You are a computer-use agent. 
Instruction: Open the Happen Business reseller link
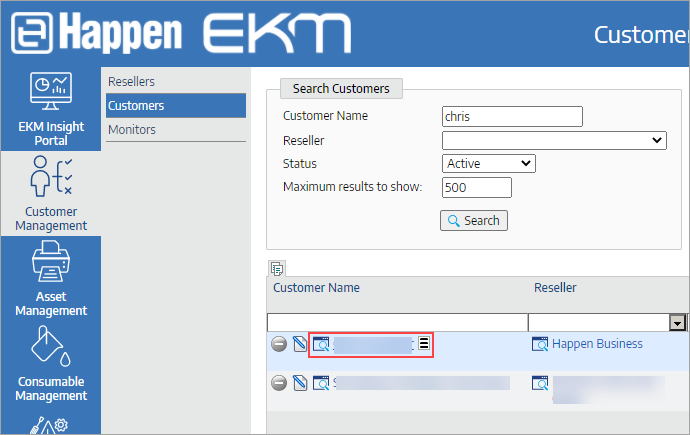click(x=597, y=344)
